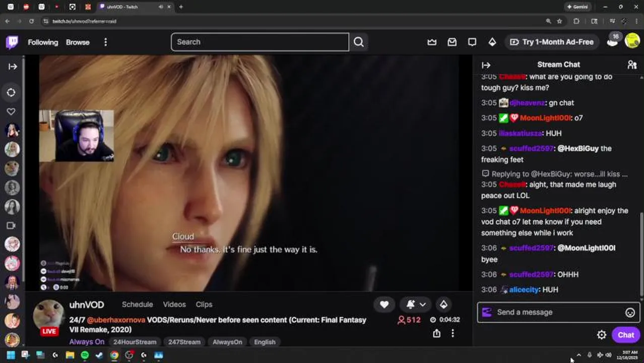Focus the Twitch Search field

point(260,42)
